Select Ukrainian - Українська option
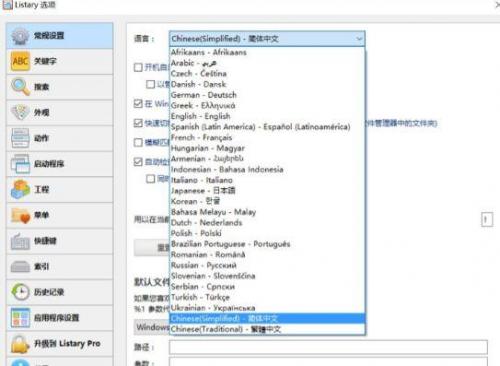Image resolution: width=500 pixels, height=366 pixels. pos(267,308)
